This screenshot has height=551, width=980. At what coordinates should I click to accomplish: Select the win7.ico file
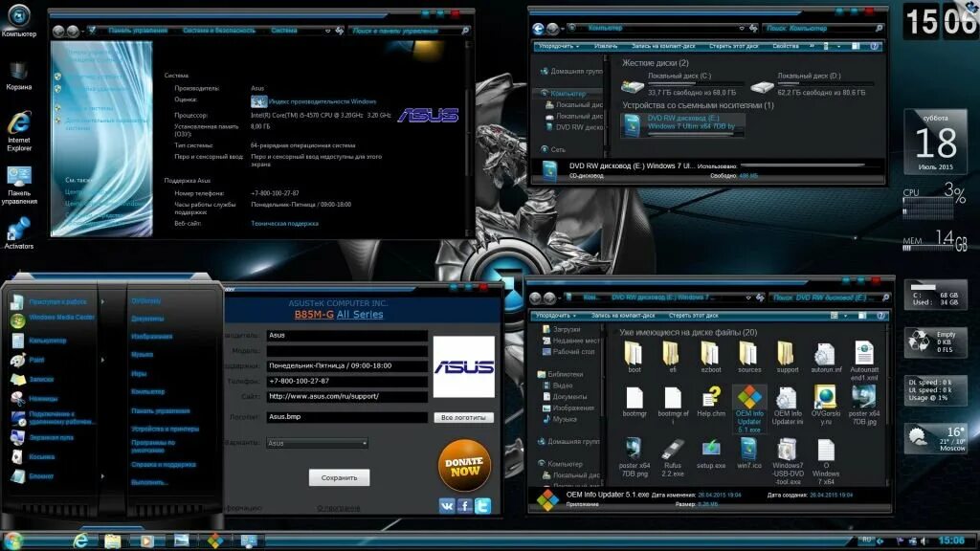[748, 454]
